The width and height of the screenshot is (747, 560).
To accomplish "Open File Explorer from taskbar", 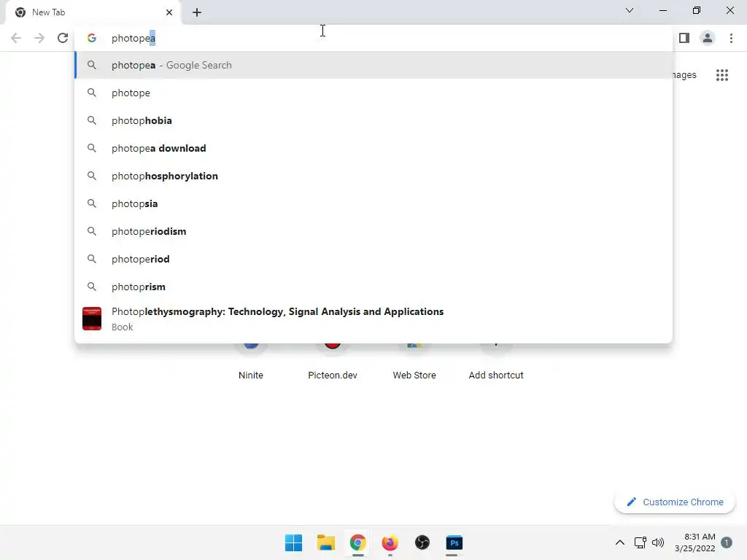I will tap(326, 542).
